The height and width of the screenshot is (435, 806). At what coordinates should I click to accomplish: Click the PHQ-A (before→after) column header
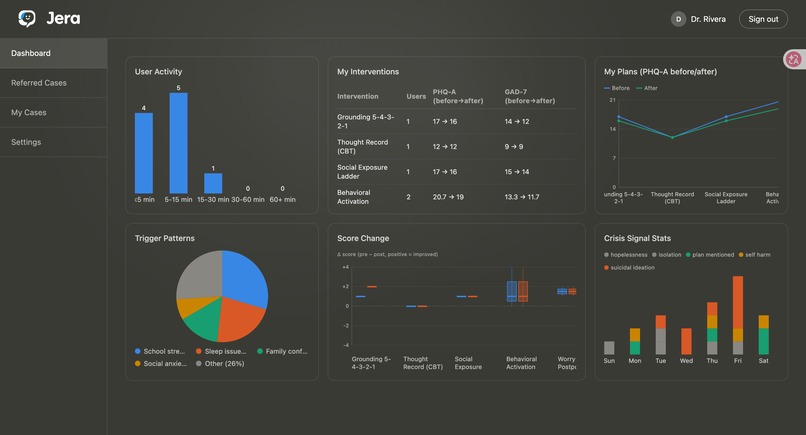click(457, 96)
